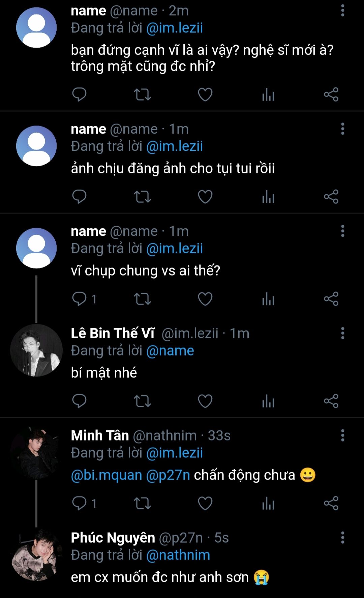364x598 pixels.
Task: Open the @nathnim link in Phúc Nguyên's reply
Action: pyautogui.click(x=178, y=555)
